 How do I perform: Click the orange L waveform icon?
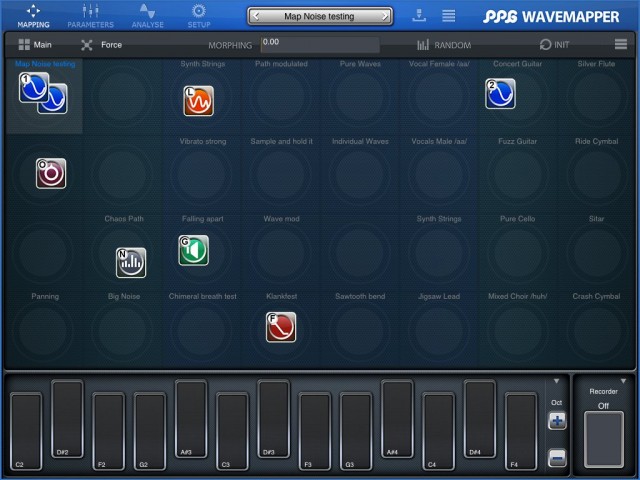click(198, 100)
